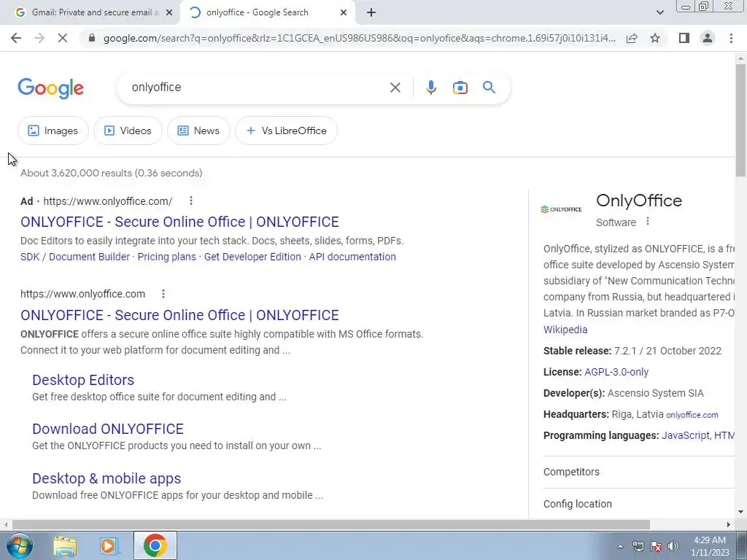Viewport: 747px width, 560px height.
Task: Open the AGPL-3.0-only license link
Action: pyautogui.click(x=616, y=372)
